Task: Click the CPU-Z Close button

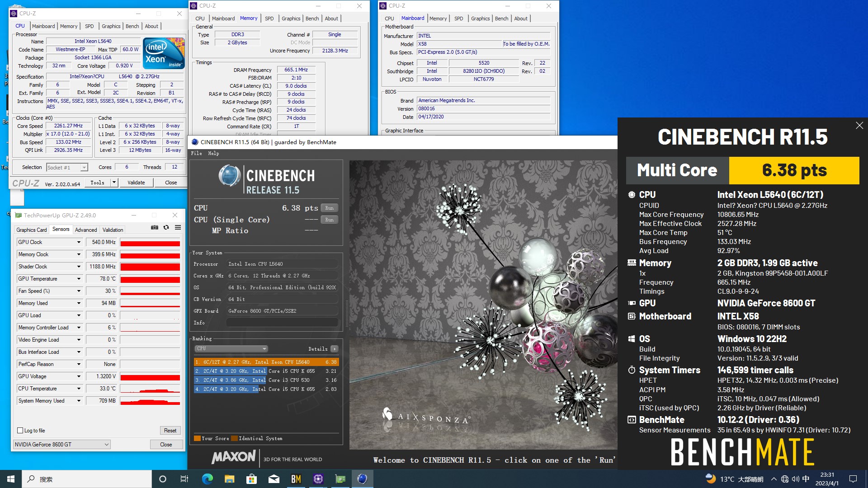Action: click(171, 183)
